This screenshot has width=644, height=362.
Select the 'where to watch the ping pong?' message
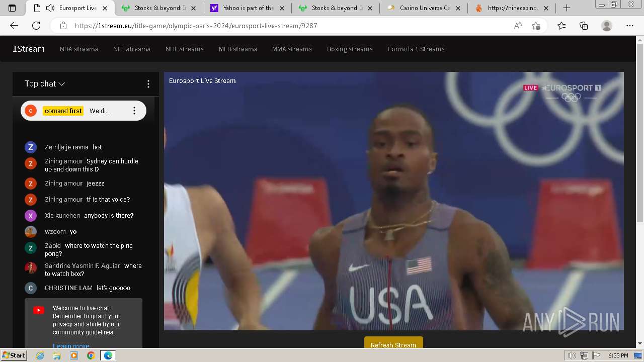coord(89,250)
